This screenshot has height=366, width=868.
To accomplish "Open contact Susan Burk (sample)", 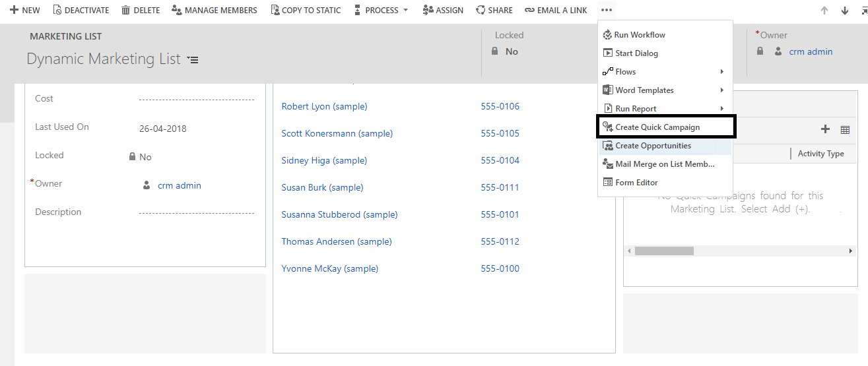I will click(x=322, y=187).
